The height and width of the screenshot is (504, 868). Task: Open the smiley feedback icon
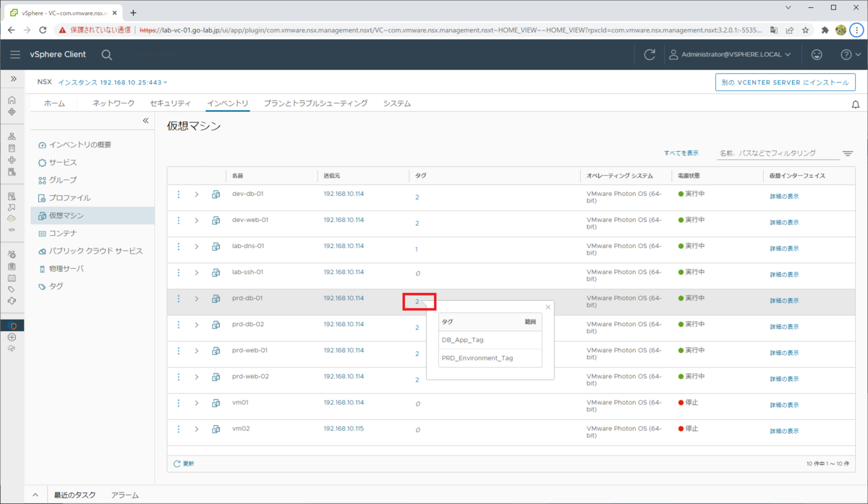[817, 54]
